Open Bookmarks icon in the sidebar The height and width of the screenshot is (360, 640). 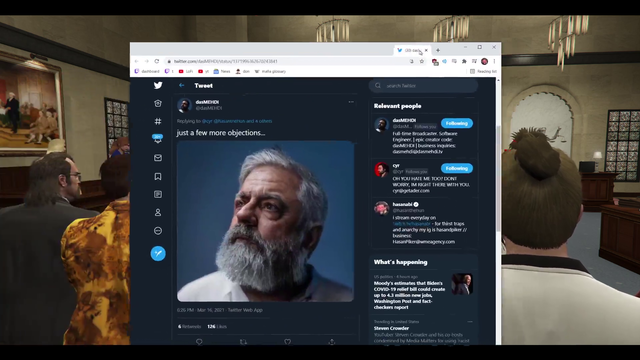[158, 176]
